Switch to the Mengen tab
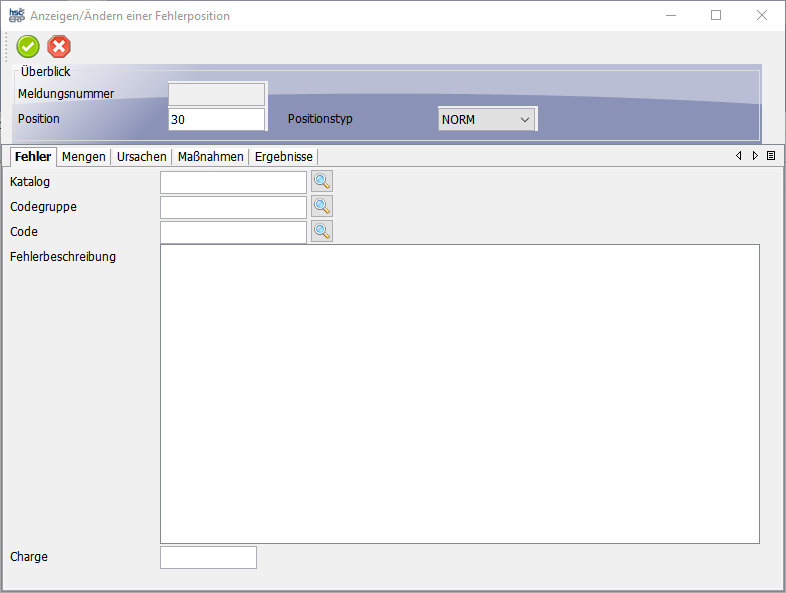Viewport: 786px width, 593px height. (84, 157)
